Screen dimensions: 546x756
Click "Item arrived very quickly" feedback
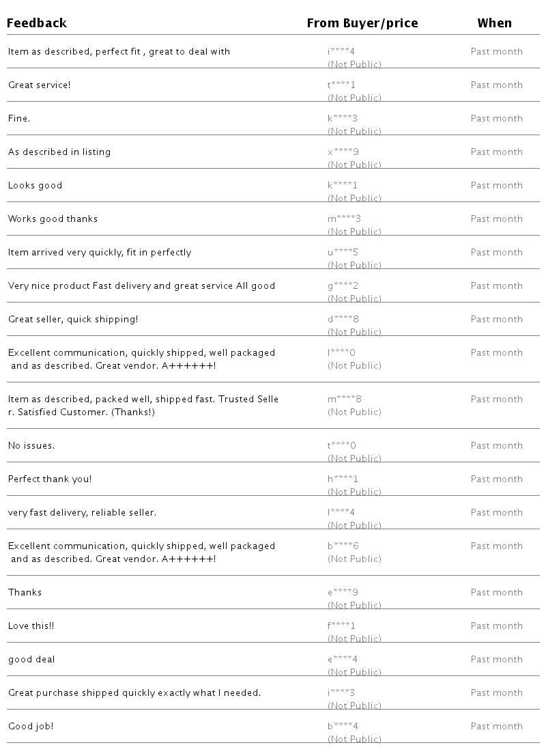tap(100, 253)
